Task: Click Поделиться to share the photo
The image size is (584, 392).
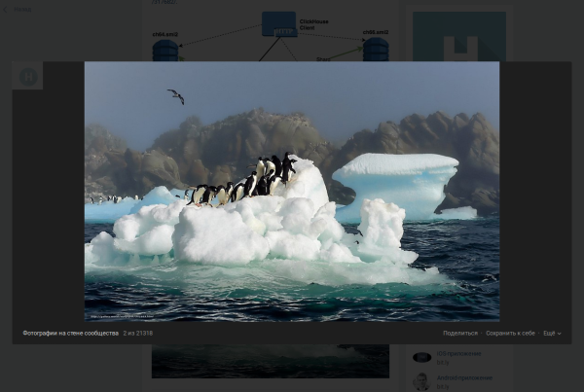Action: pos(460,334)
